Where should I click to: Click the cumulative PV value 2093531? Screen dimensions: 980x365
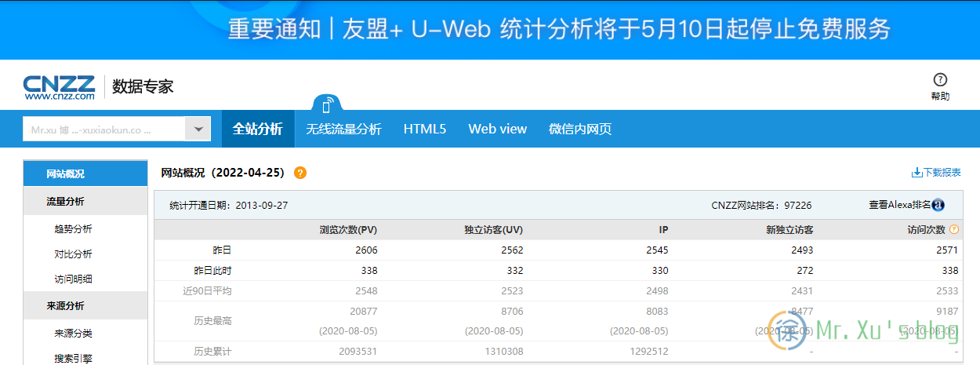click(358, 352)
